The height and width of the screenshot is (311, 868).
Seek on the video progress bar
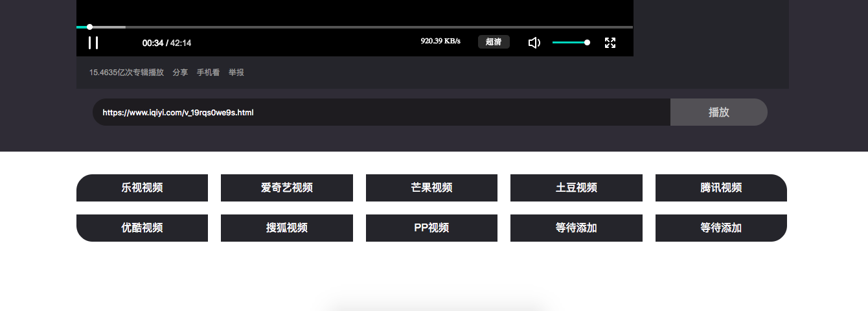click(x=354, y=27)
